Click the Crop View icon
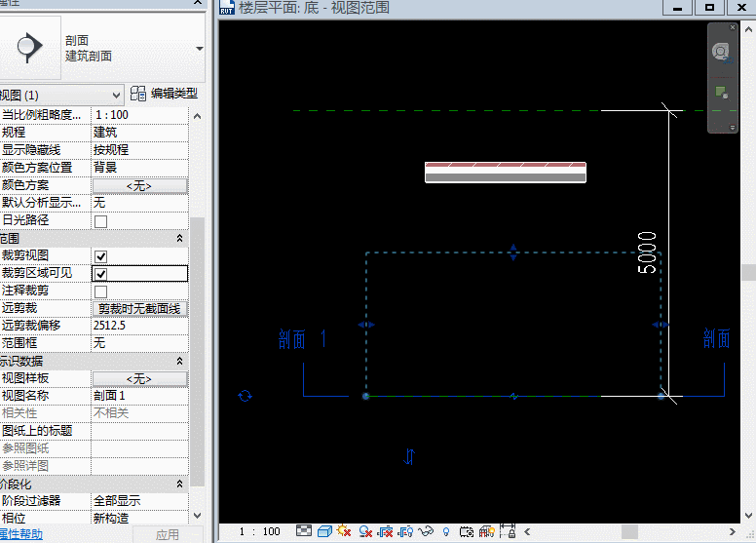The image size is (756, 543). click(x=385, y=531)
